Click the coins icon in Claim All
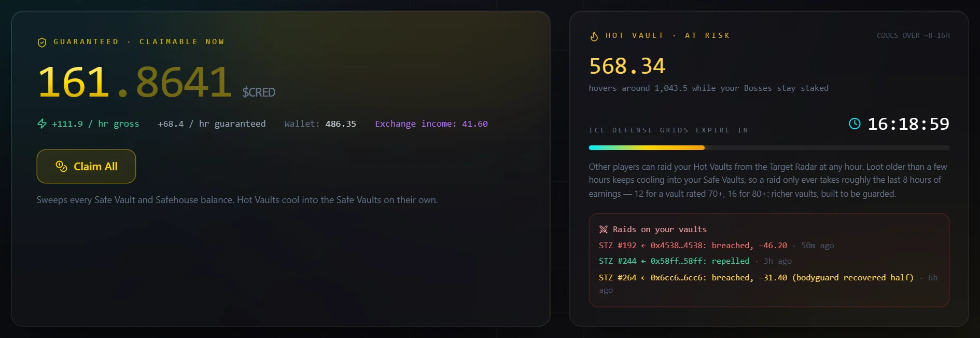 61,166
